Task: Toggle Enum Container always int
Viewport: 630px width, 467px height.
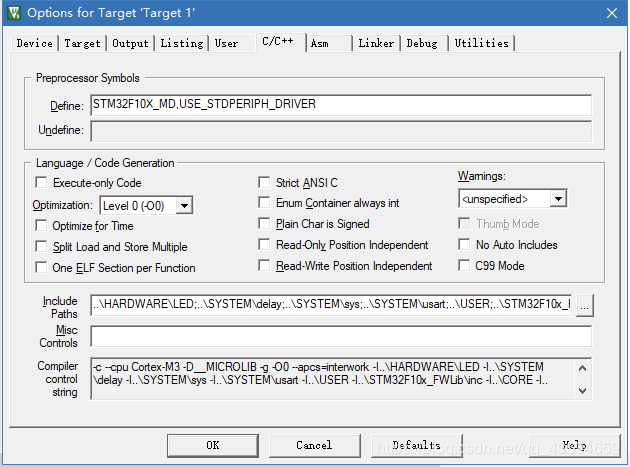Action: point(264,203)
